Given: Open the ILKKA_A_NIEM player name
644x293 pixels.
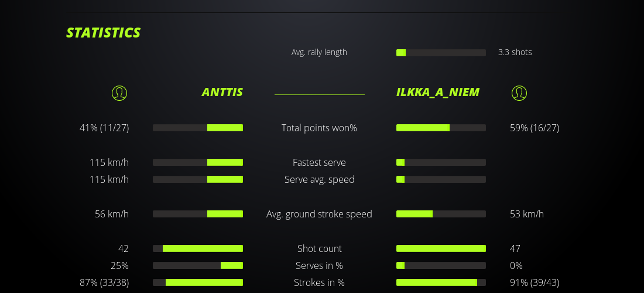Looking at the screenshot, I should point(437,92).
